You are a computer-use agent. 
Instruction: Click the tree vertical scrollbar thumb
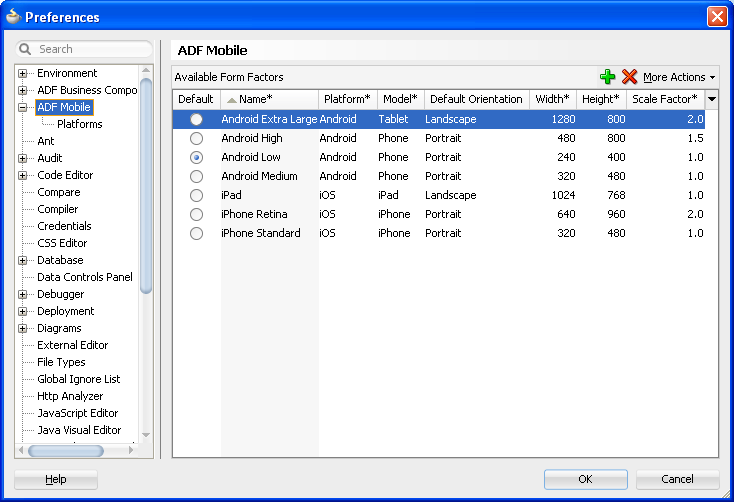[x=146, y=185]
